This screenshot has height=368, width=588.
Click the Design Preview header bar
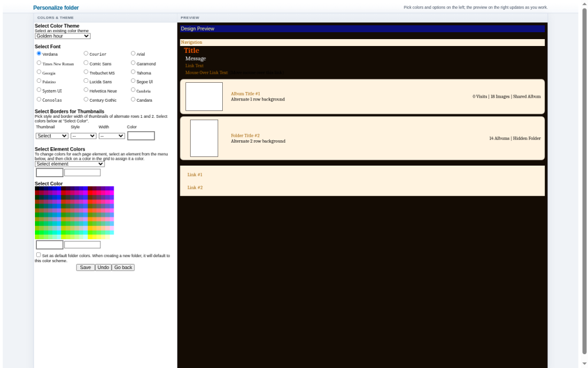pos(362,29)
